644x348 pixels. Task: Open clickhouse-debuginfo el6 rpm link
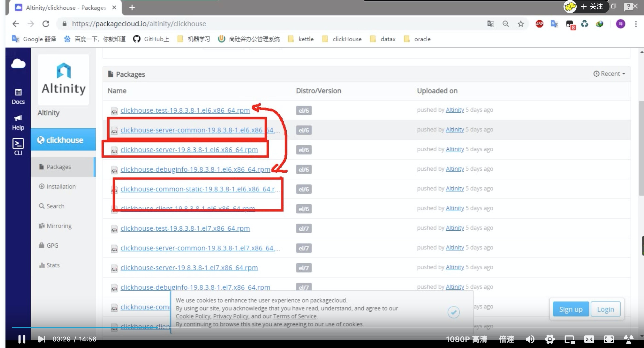click(195, 169)
